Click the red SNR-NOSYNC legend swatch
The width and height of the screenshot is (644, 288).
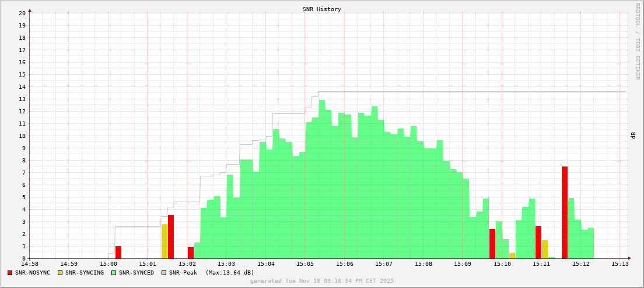[x=10, y=273]
